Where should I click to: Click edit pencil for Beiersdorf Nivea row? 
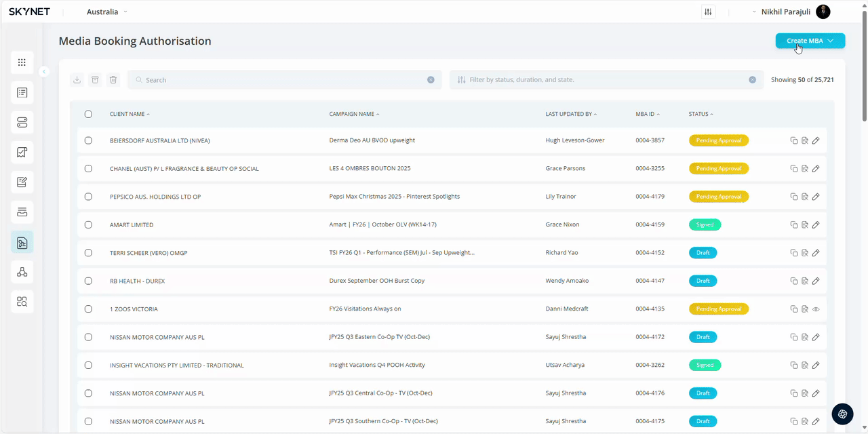816,140
